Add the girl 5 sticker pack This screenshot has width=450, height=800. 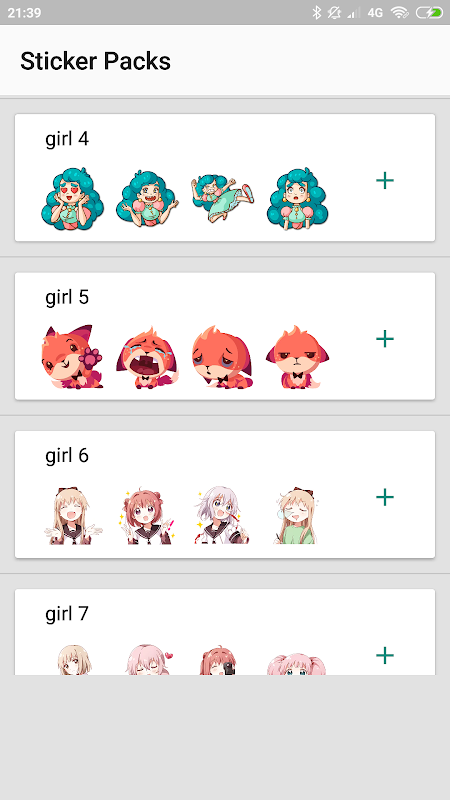[385, 339]
